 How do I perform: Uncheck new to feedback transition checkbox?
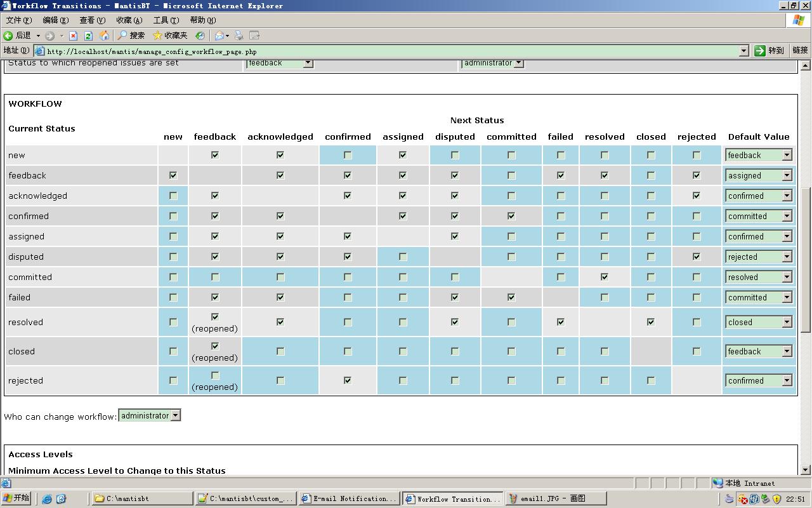(215, 155)
